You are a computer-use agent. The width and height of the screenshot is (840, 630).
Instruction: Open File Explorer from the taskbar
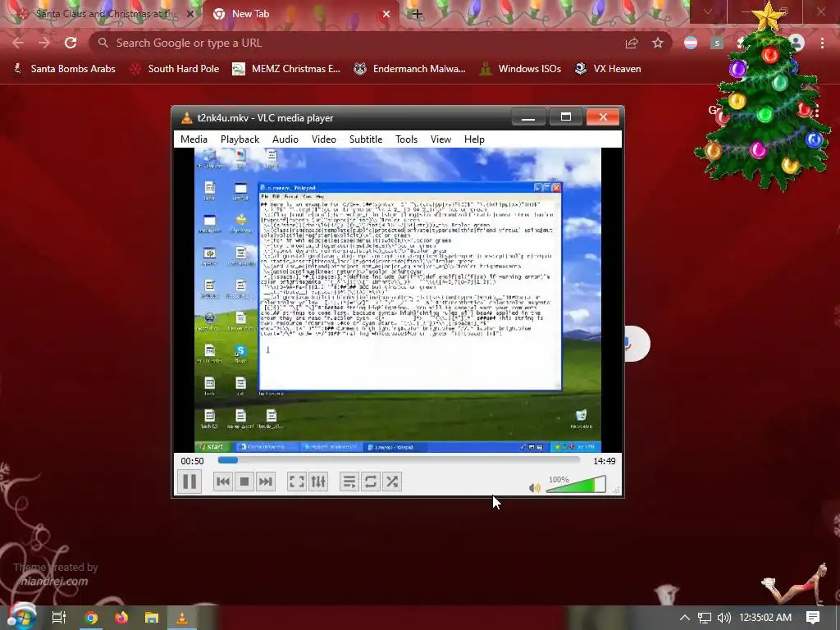(152, 618)
